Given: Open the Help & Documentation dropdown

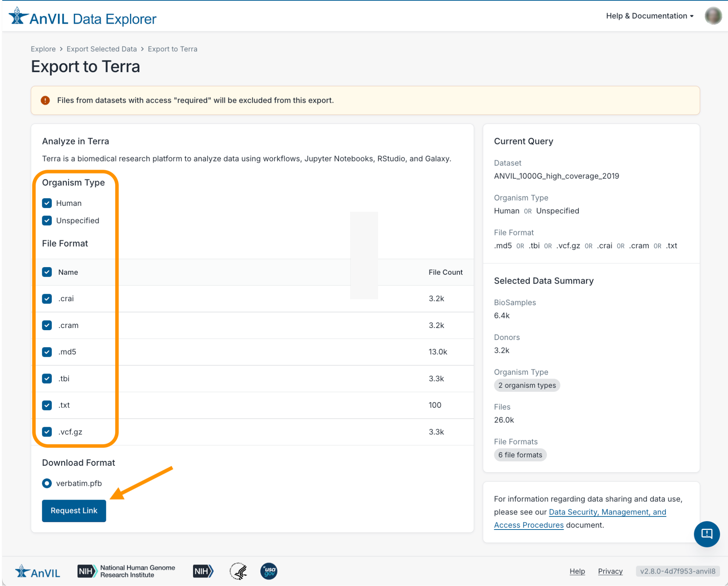Looking at the screenshot, I should coord(649,16).
